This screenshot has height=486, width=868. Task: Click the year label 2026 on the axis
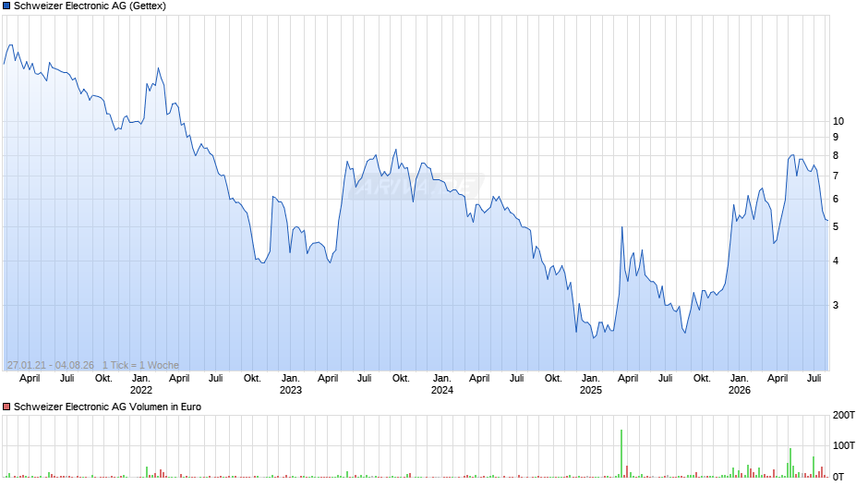pos(740,390)
